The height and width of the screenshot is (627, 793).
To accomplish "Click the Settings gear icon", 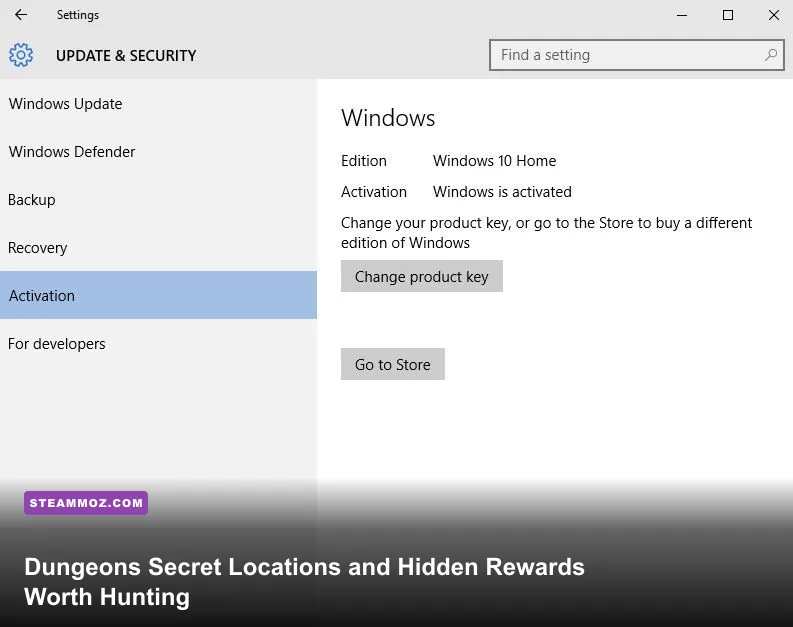I will pyautogui.click(x=21, y=55).
